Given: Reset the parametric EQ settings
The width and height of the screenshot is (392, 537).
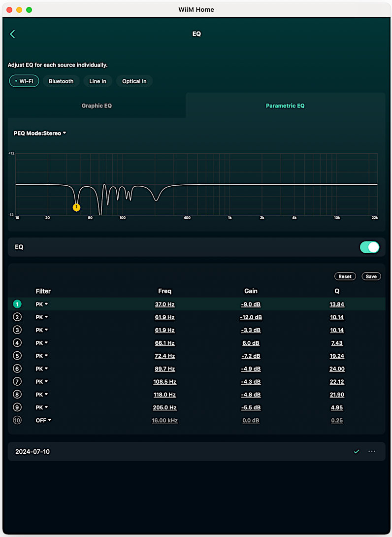Looking at the screenshot, I should coord(345,276).
